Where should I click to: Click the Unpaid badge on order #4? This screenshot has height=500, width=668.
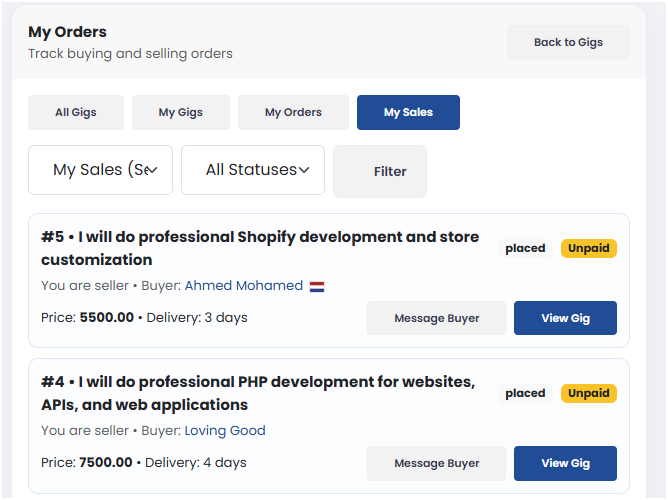click(589, 393)
